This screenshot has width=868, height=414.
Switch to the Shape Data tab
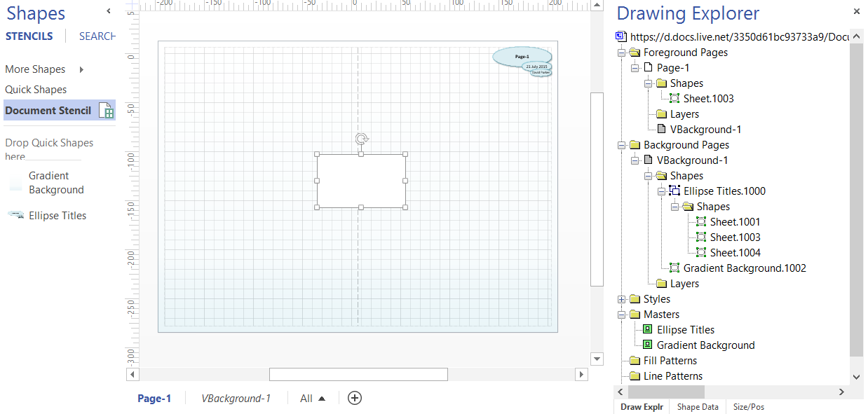click(697, 407)
